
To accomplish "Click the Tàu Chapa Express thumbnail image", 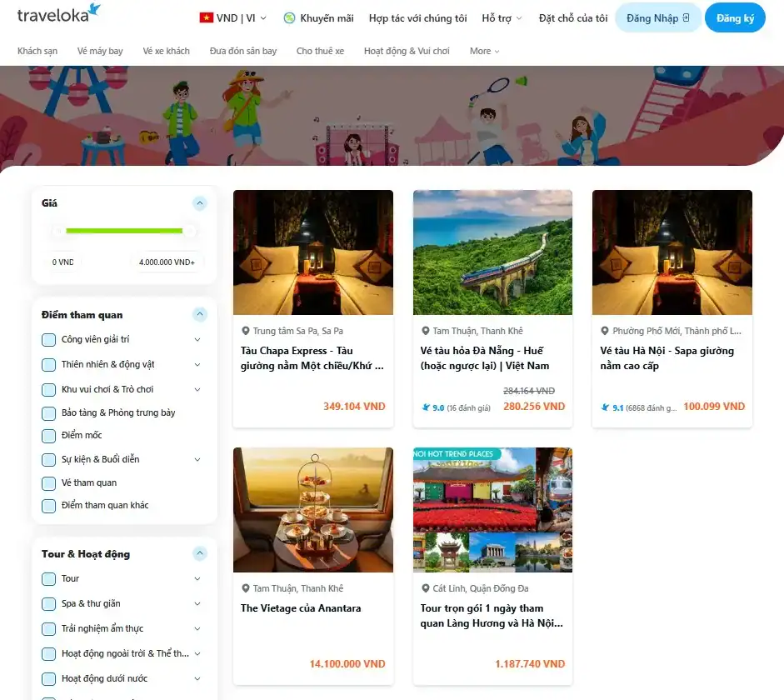I will (x=312, y=252).
